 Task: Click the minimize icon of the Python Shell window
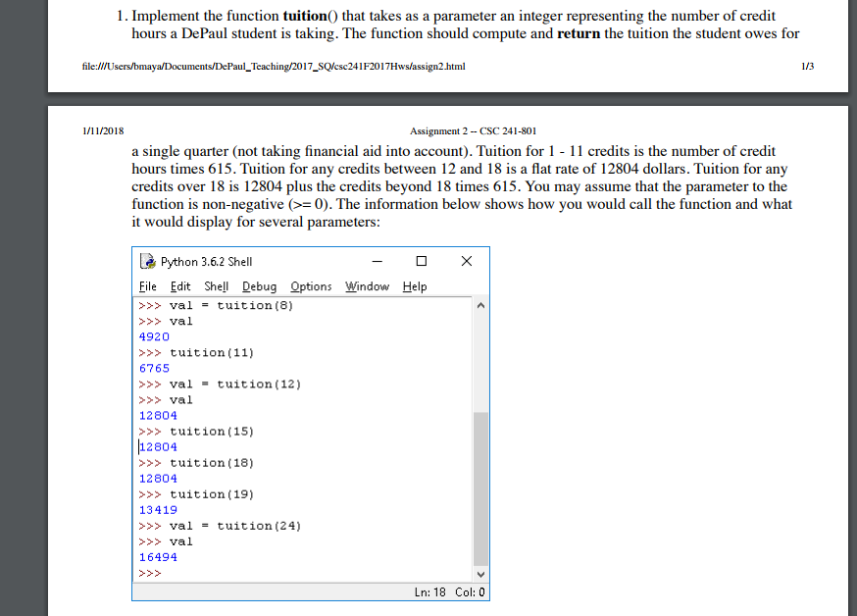[377, 260]
